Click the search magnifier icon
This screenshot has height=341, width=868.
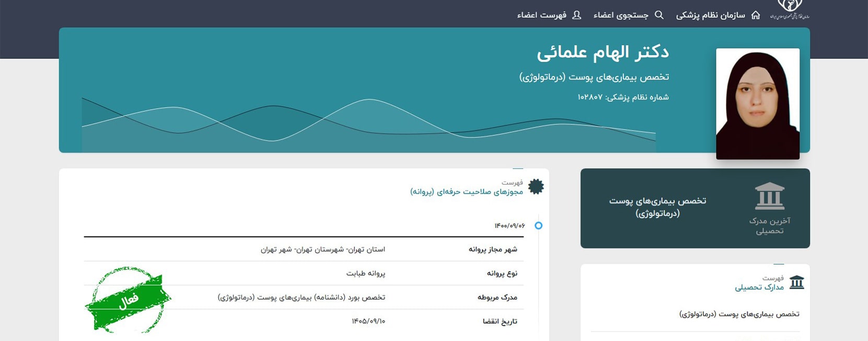click(x=659, y=15)
